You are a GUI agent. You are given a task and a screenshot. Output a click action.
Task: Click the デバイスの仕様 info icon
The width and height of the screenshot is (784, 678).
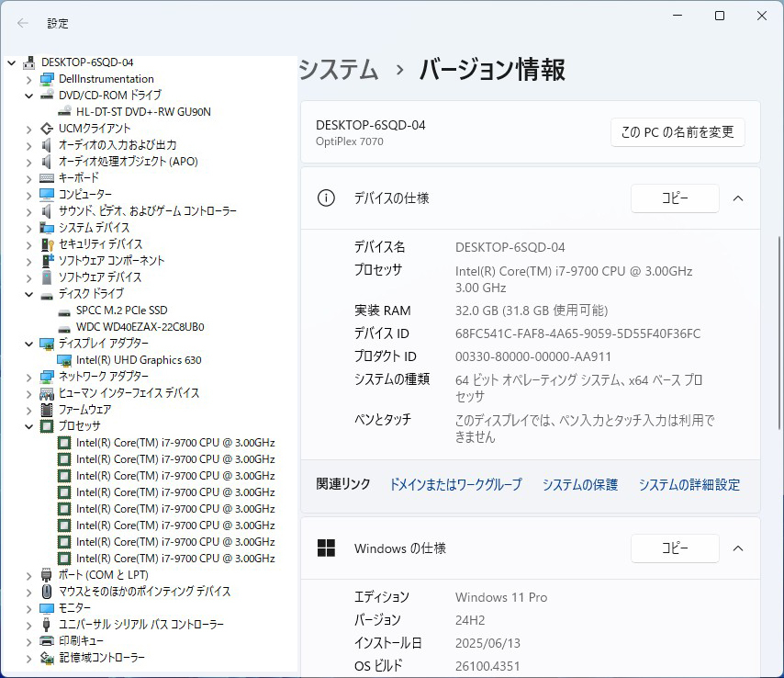[x=326, y=198]
